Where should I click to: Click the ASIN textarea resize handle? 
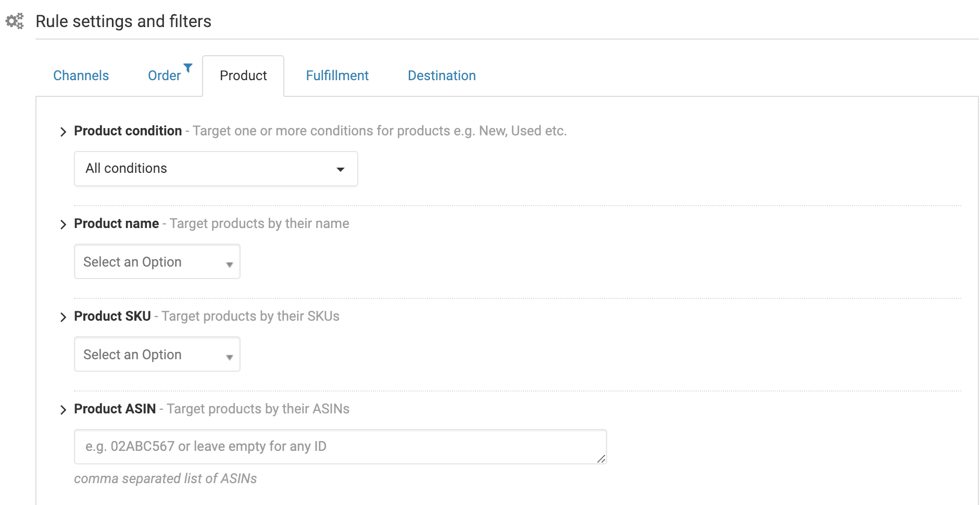point(601,459)
